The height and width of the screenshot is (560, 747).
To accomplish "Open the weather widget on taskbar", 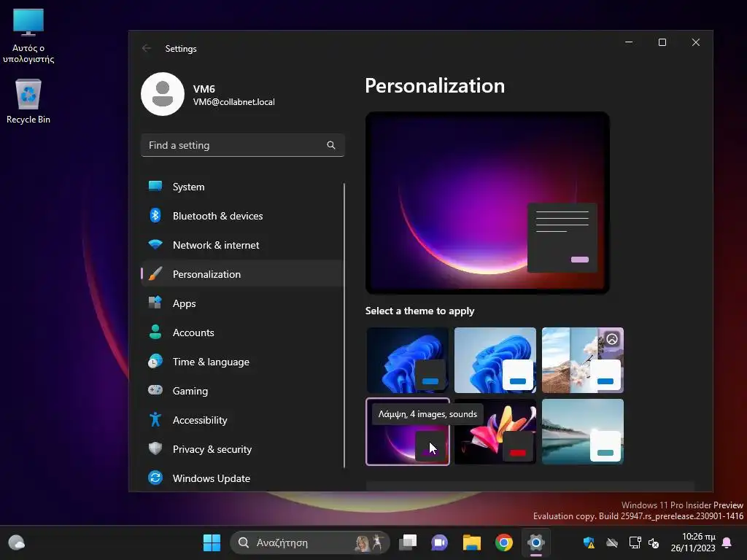I will point(17,542).
